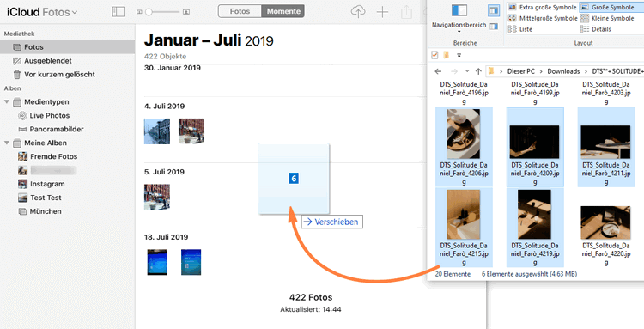Click the Properties icon in quick access toolbar
This screenshot has height=329, width=644.
point(435,55)
